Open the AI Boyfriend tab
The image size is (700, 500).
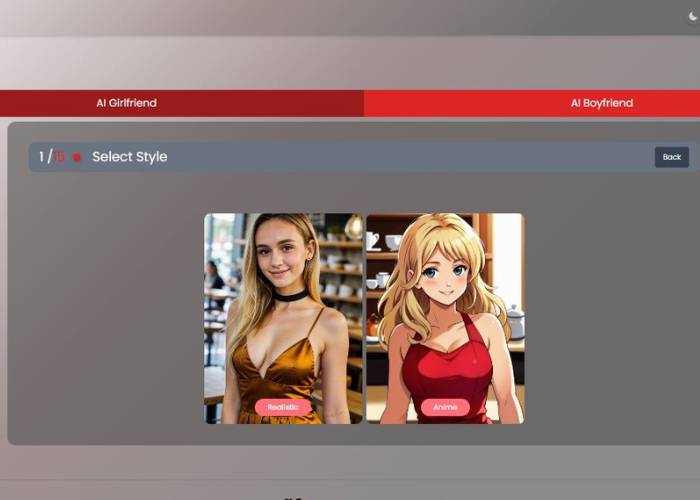601,103
